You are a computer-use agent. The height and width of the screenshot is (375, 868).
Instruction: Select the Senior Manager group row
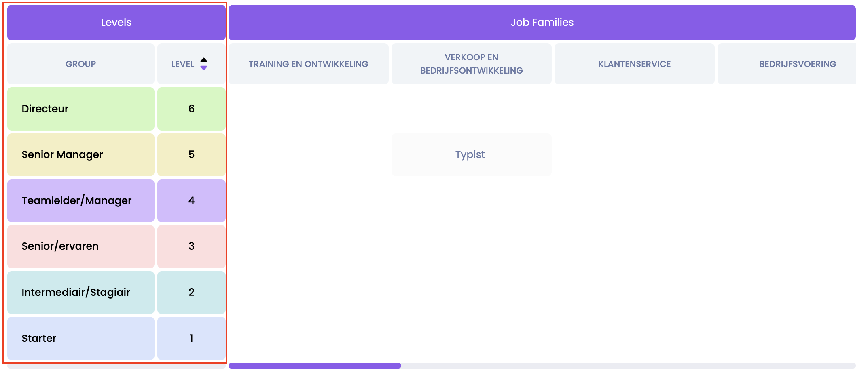click(x=80, y=154)
